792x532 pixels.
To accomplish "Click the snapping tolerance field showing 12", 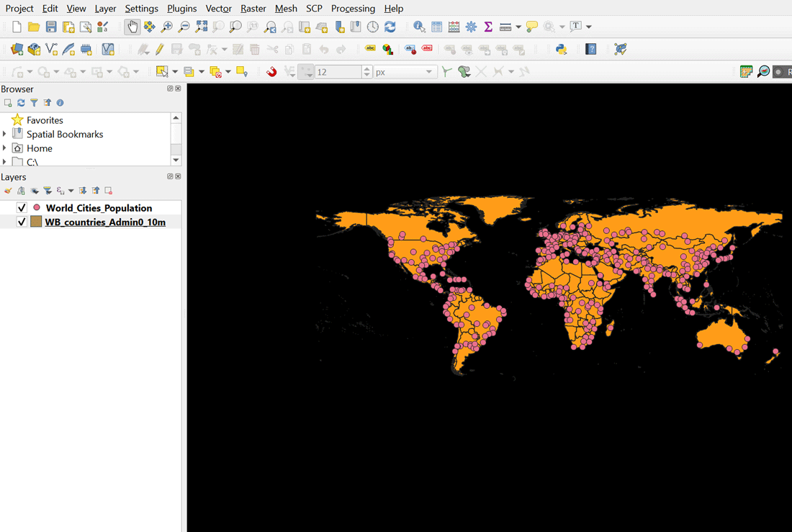I will click(x=338, y=72).
